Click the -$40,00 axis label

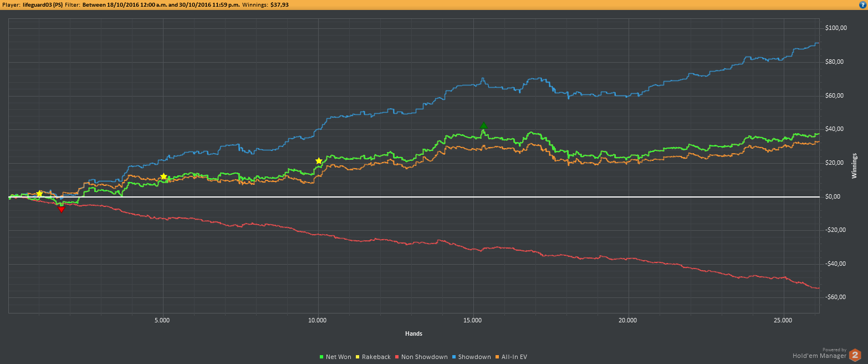click(835, 264)
